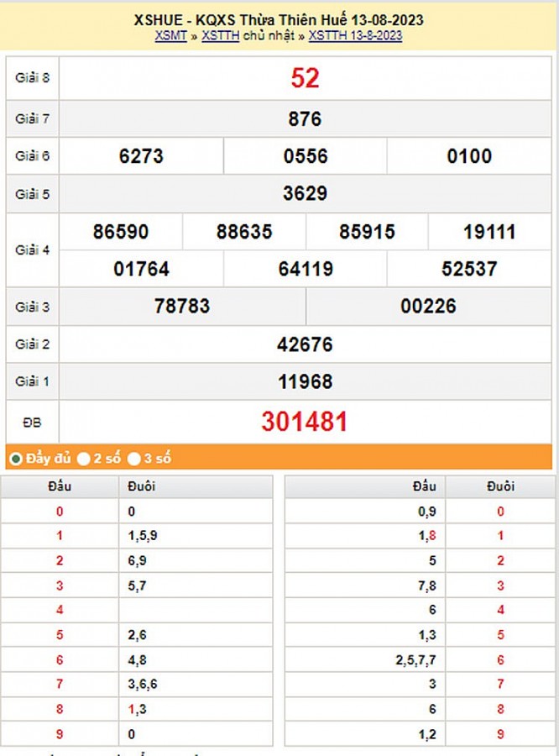Click the Giải 4 number 64119

[306, 269]
